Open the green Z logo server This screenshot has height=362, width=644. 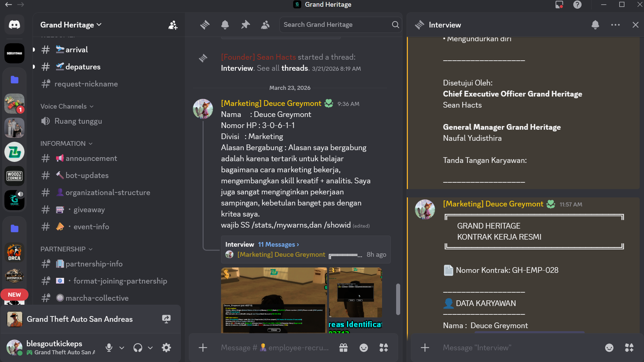tap(14, 152)
